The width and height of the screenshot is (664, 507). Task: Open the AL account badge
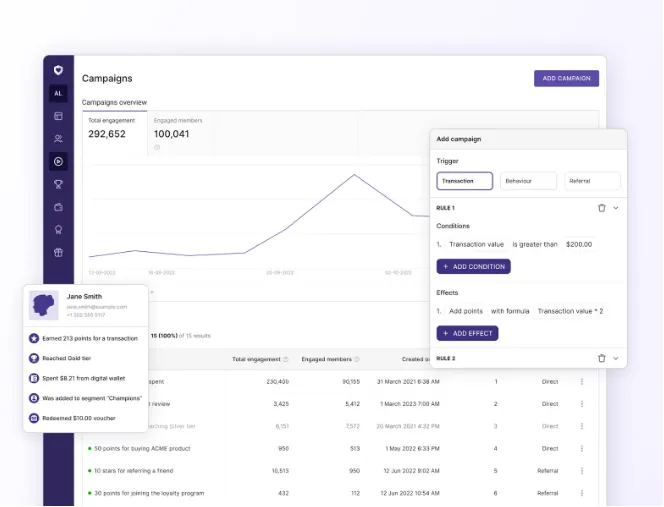click(58, 93)
